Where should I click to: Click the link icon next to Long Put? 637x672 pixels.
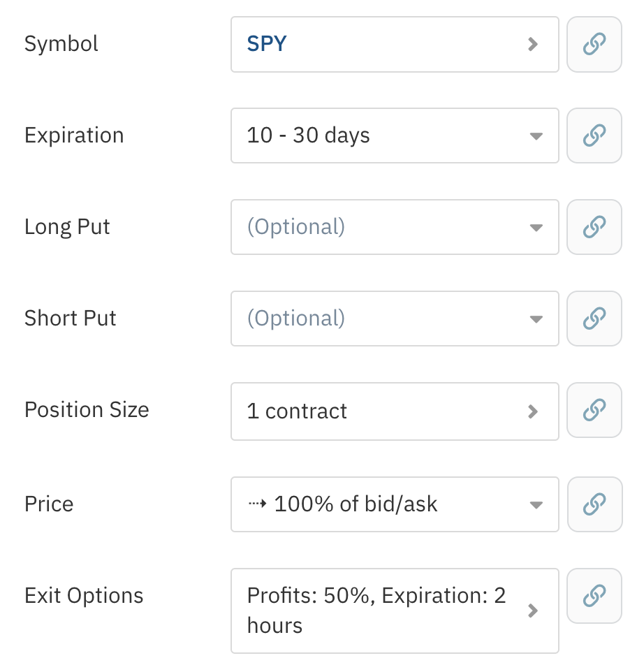point(594,227)
